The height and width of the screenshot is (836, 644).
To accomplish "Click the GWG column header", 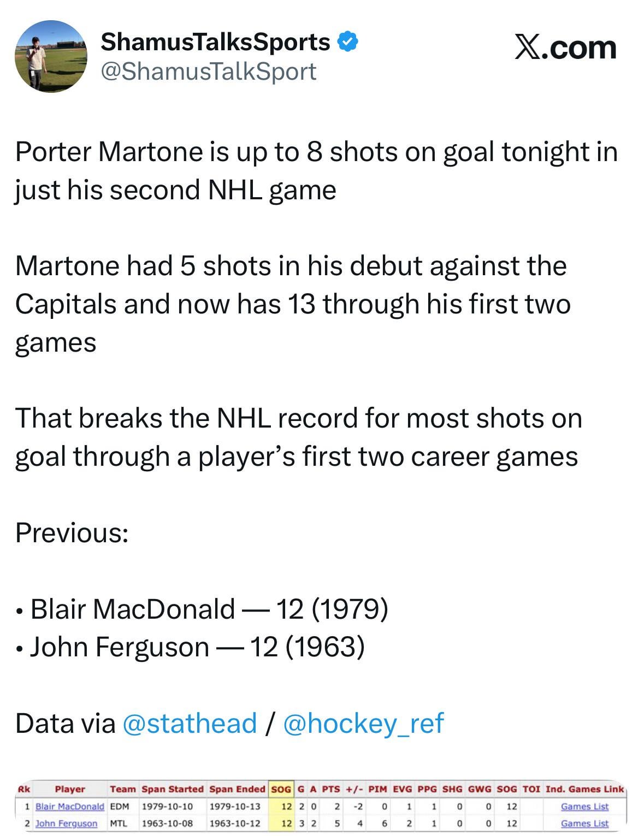I will coord(480,789).
